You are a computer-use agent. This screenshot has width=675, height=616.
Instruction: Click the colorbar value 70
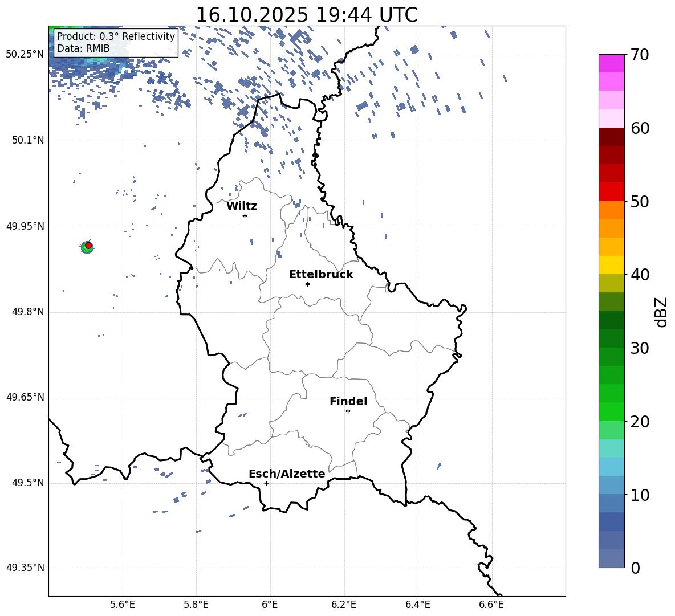coord(640,55)
